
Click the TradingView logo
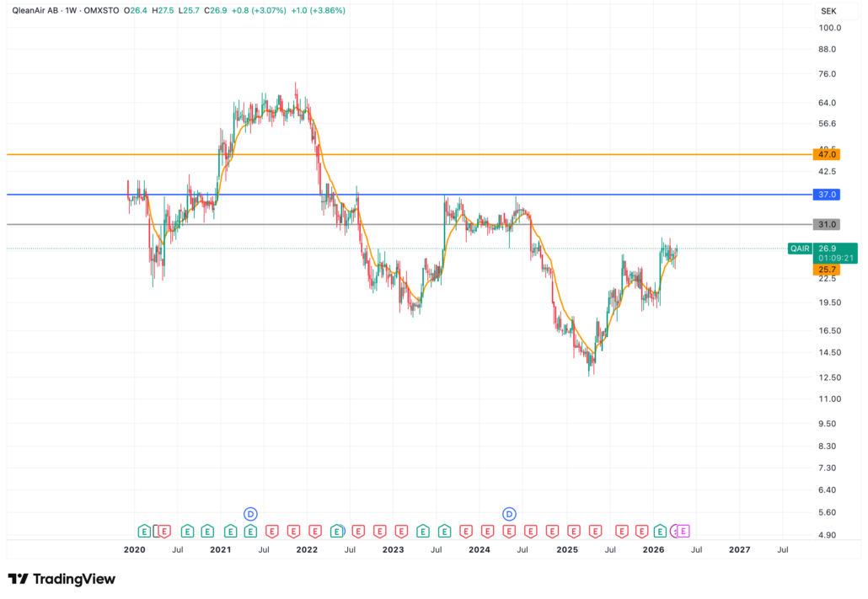coord(62,579)
